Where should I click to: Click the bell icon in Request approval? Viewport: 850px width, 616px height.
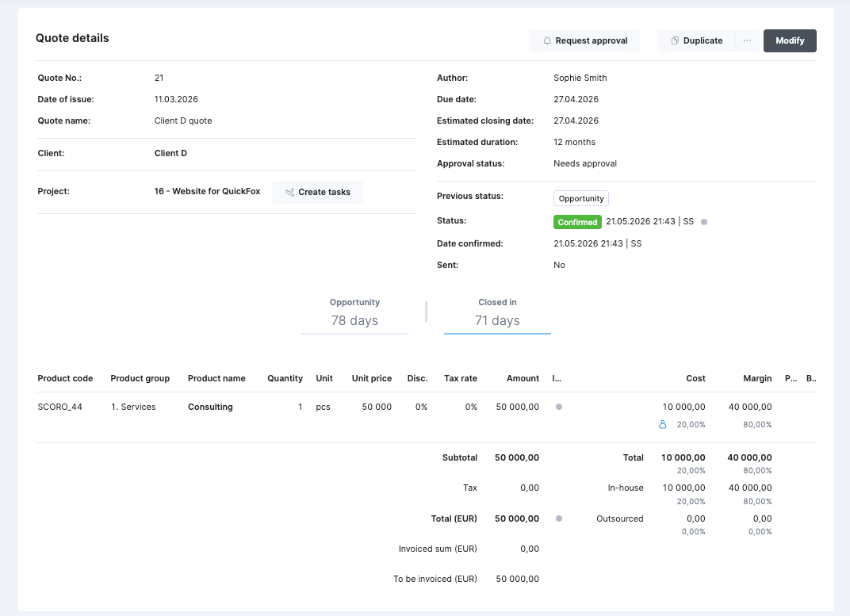point(547,41)
